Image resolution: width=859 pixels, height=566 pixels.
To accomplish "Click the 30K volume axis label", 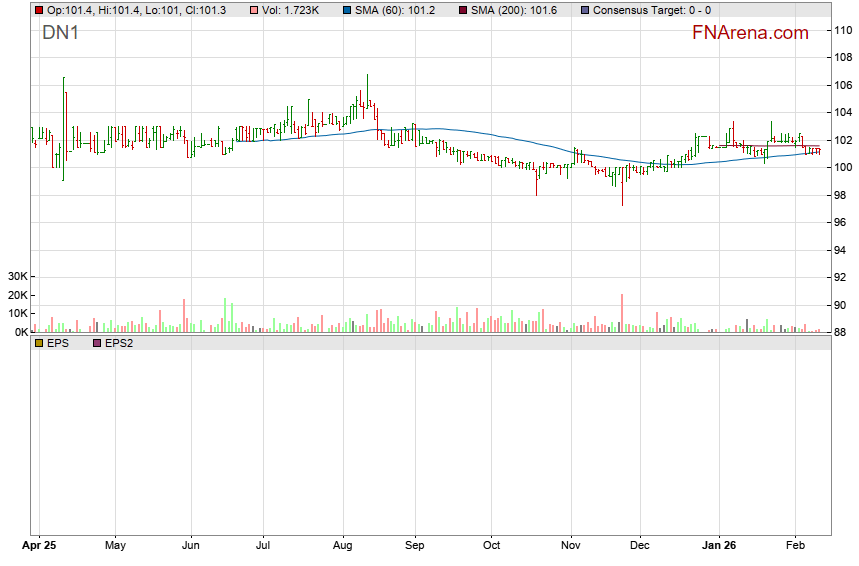I will tap(16, 276).
